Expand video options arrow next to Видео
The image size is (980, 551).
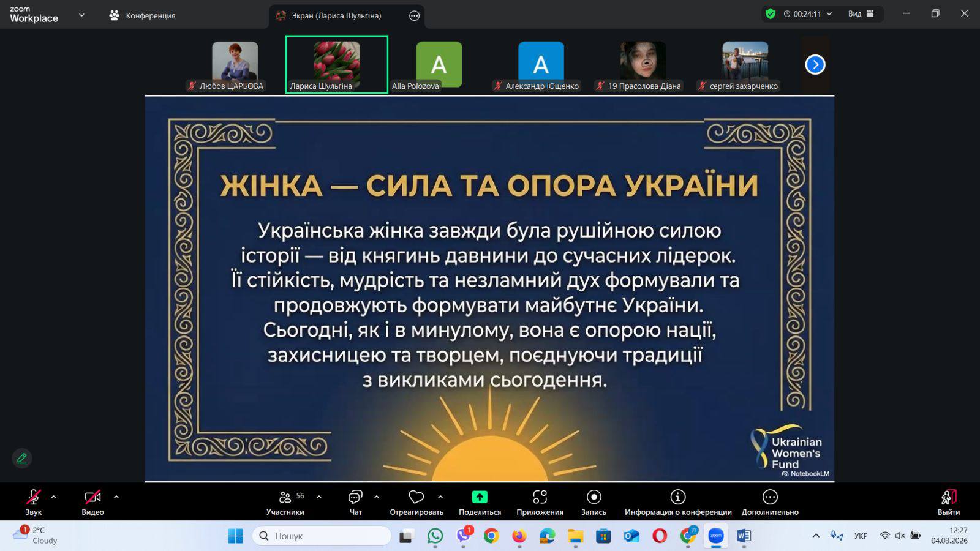pyautogui.click(x=116, y=497)
